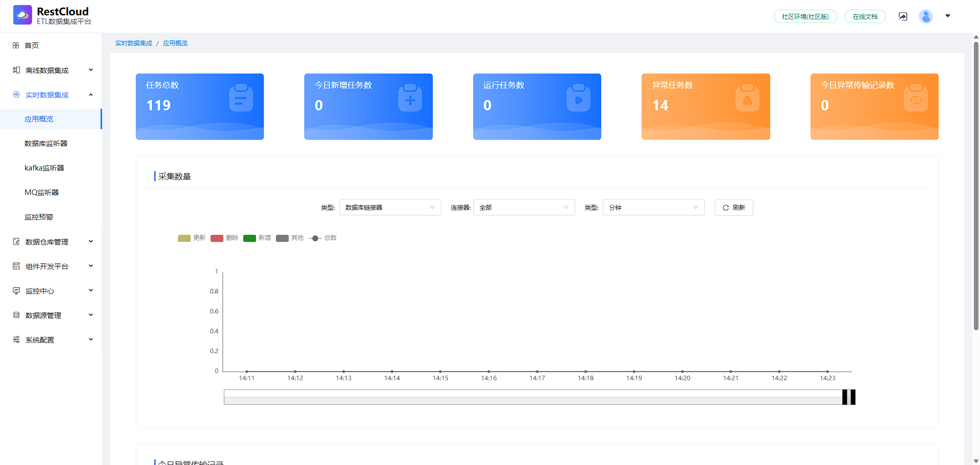Open the 分钟 interval dropdown
980x465 pixels.
(654, 207)
